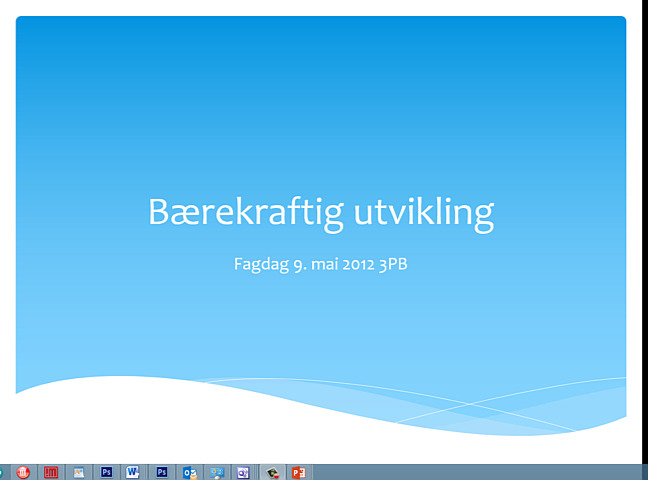The height and width of the screenshot is (480, 648).
Task: Open the round red taskbar icon
Action: (x=22, y=472)
